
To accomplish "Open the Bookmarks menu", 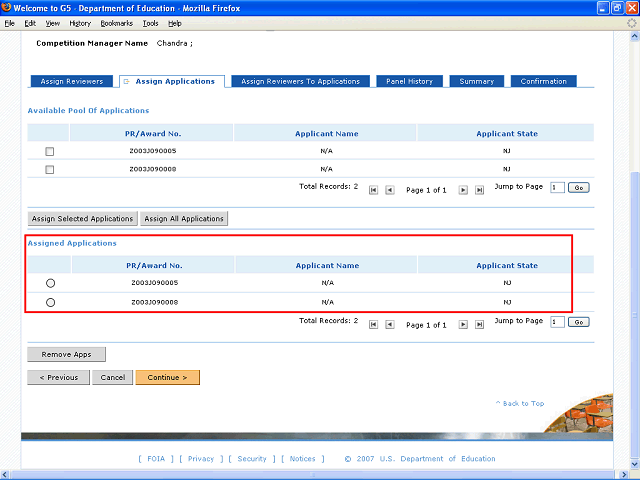I will [x=116, y=23].
